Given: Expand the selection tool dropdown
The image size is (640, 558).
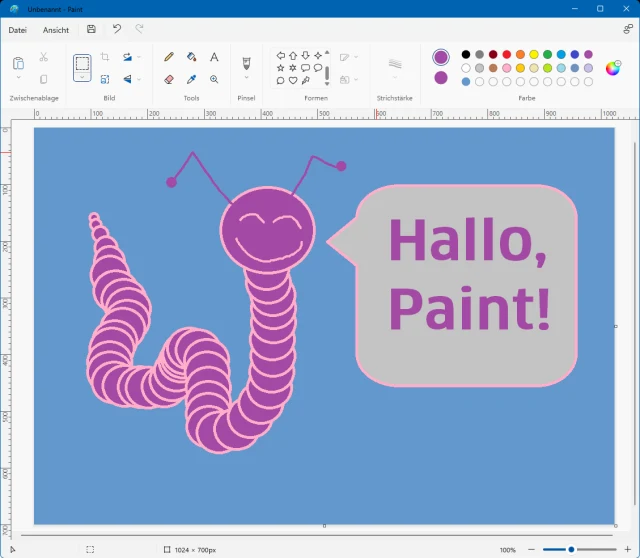Looking at the screenshot, I should 82,77.
